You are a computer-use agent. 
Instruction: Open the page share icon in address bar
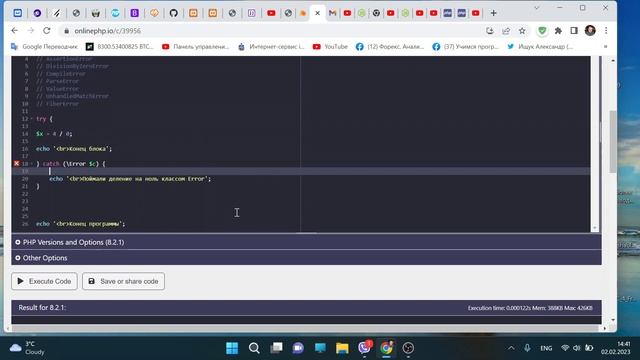coord(506,31)
